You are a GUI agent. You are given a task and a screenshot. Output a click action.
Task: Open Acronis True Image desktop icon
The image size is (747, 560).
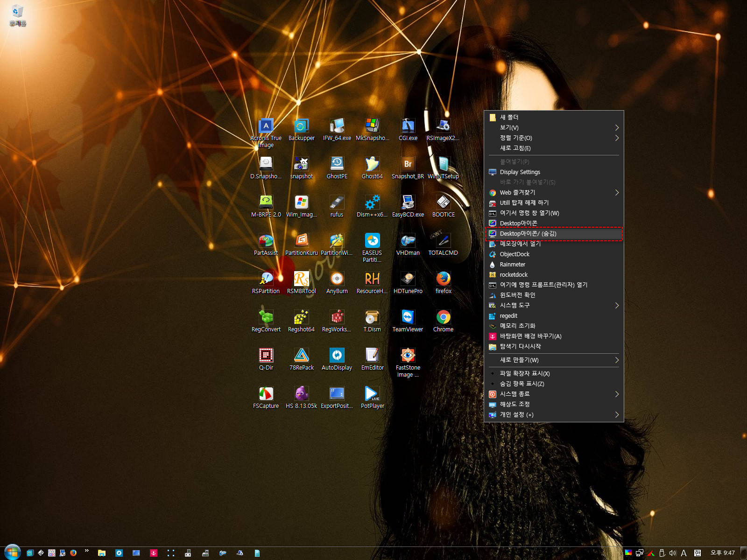coord(266,133)
